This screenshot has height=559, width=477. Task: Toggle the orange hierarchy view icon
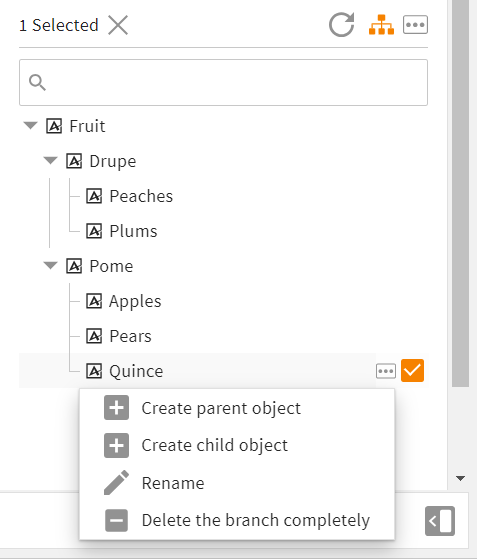(381, 25)
